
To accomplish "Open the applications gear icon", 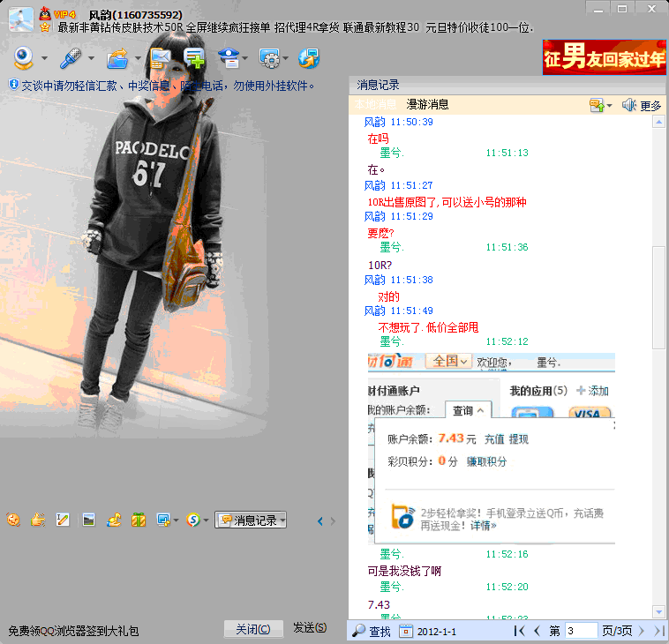I will (270, 58).
